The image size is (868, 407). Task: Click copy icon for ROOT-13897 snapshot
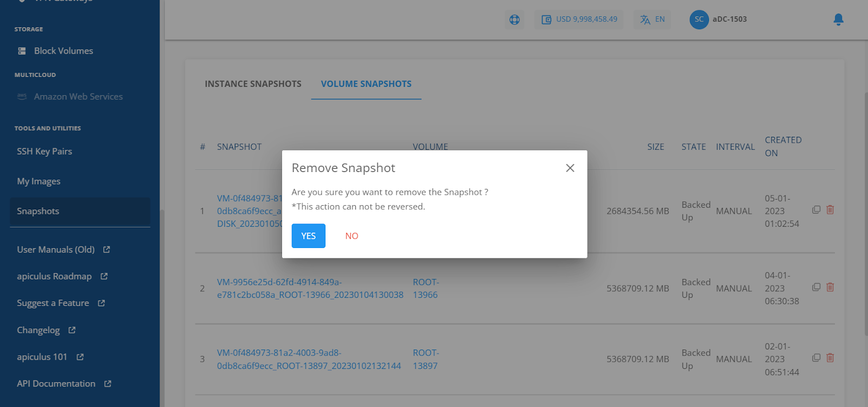[816, 358]
